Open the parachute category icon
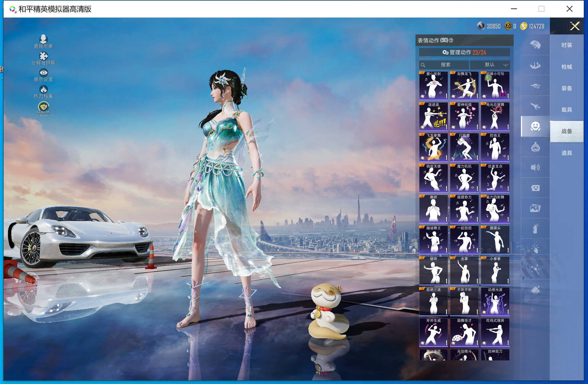588x384 pixels. (535, 45)
